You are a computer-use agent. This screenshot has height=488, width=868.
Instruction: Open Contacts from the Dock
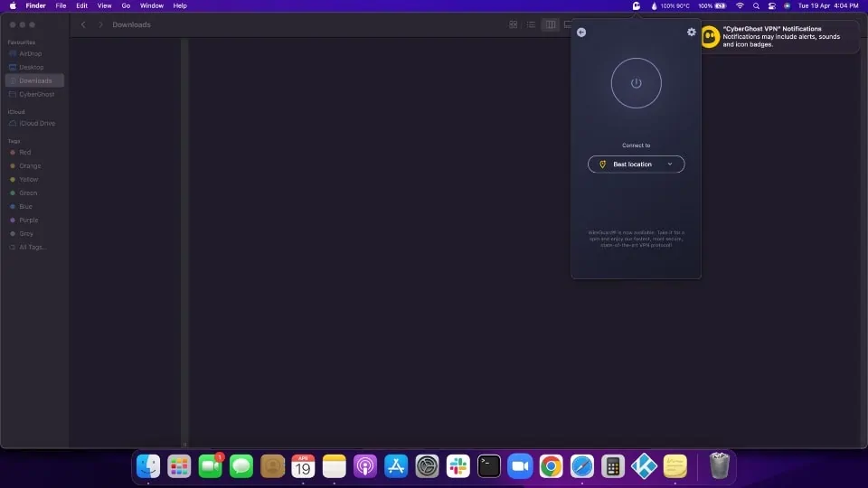[272, 466]
